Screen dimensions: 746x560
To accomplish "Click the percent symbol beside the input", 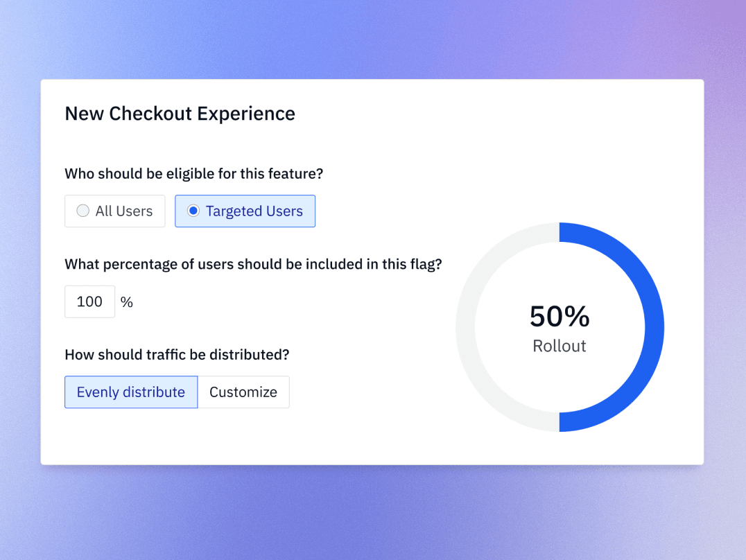I will tap(127, 302).
